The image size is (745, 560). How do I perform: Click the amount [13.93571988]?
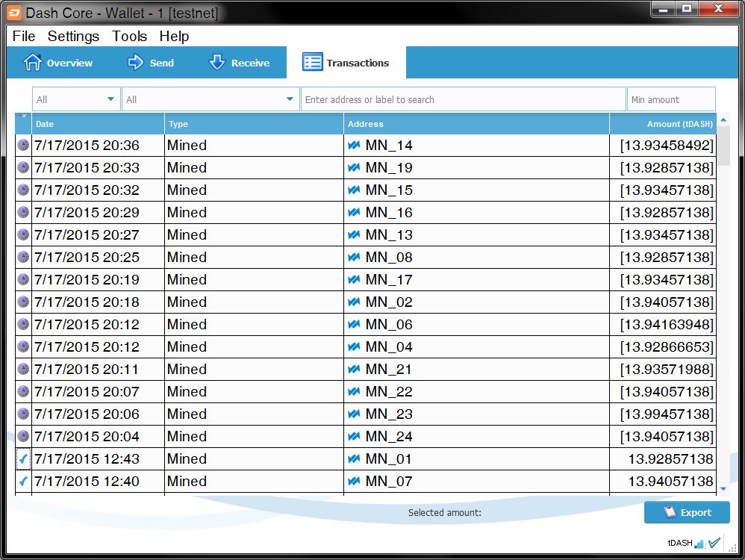point(666,369)
